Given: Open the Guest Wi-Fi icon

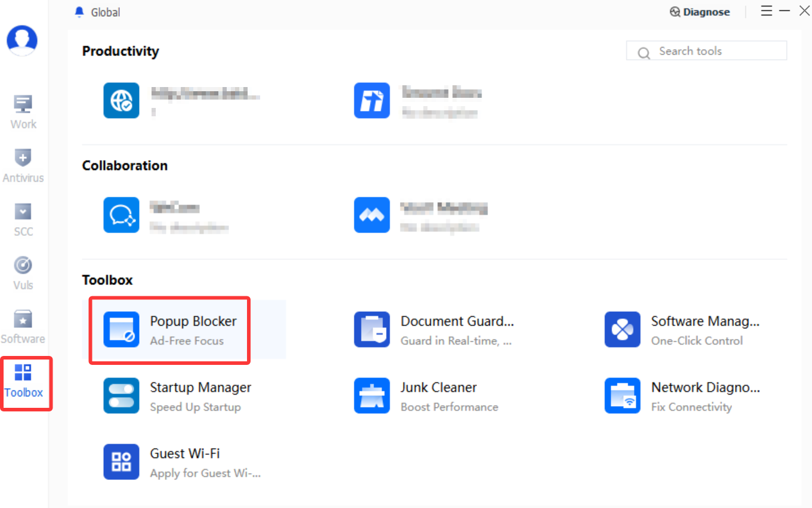Looking at the screenshot, I should pyautogui.click(x=121, y=461).
